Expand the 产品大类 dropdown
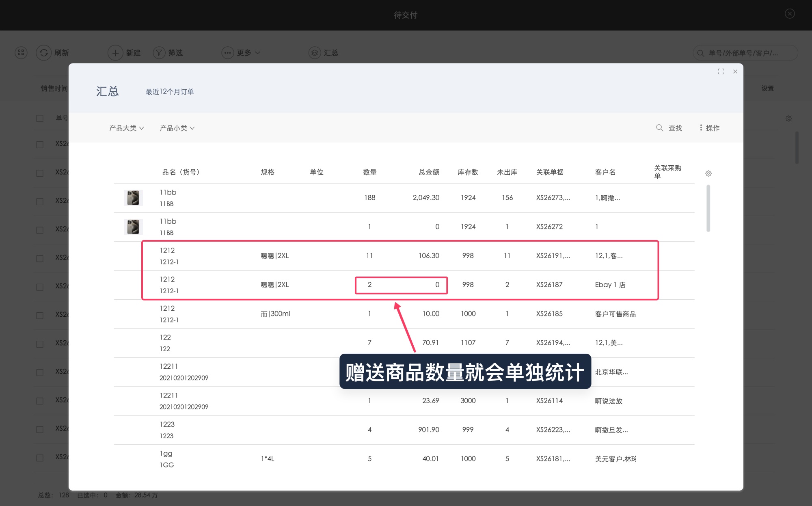The height and width of the screenshot is (506, 812). coord(126,128)
